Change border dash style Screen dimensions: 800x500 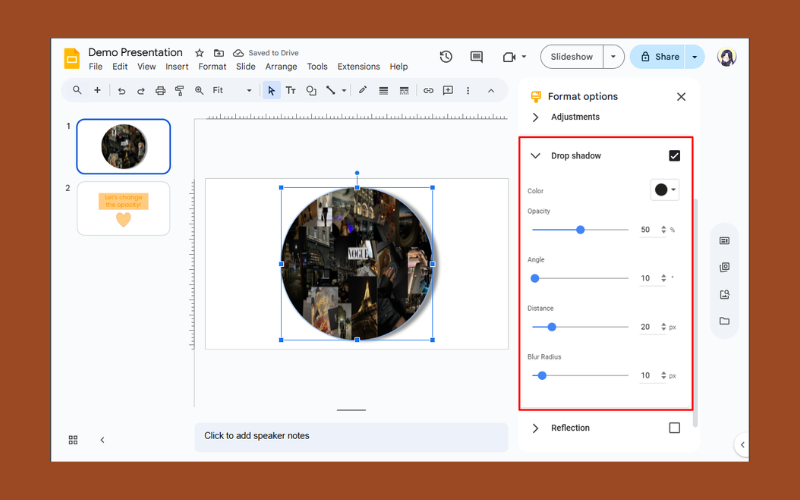click(x=404, y=91)
